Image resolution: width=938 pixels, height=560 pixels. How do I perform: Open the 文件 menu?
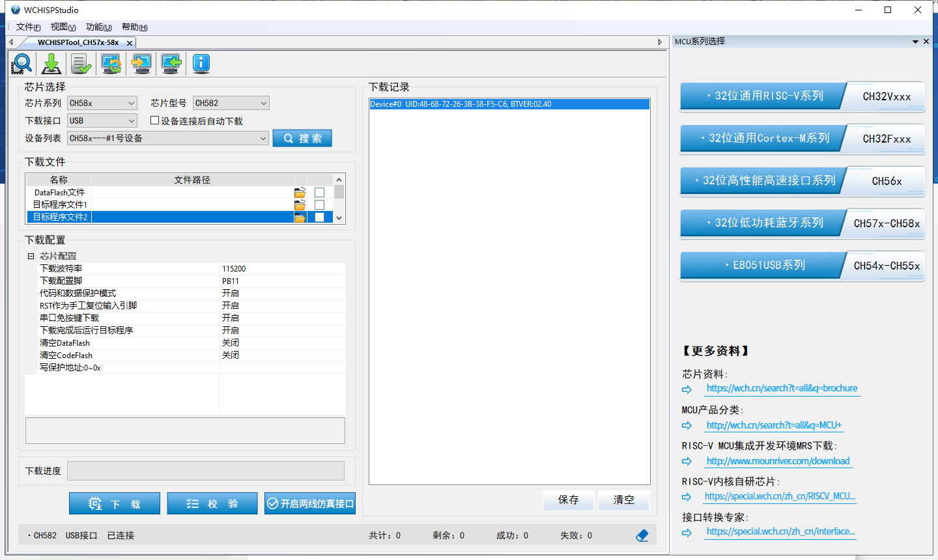pyautogui.click(x=28, y=27)
